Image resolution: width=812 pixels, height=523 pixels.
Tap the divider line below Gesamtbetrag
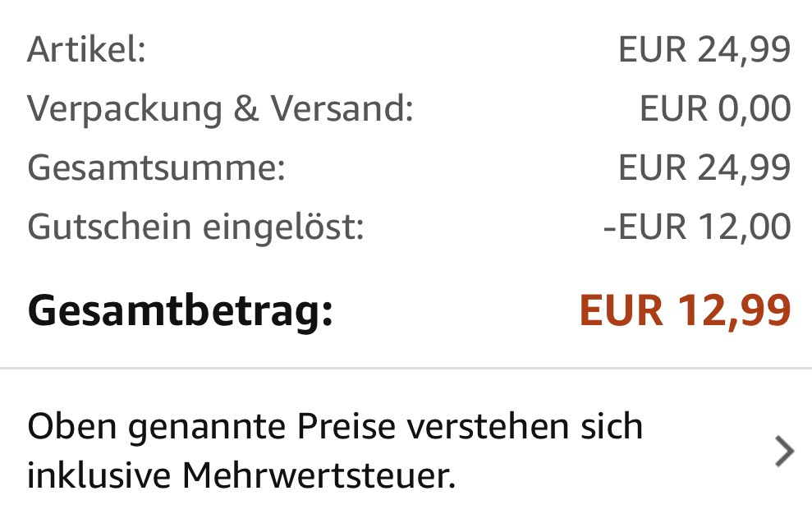point(406,368)
